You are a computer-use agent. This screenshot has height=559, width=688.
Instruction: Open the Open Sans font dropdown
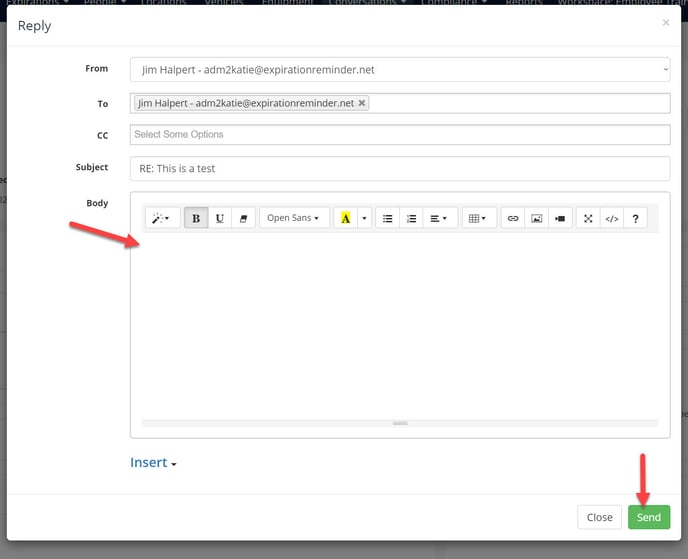pos(294,218)
